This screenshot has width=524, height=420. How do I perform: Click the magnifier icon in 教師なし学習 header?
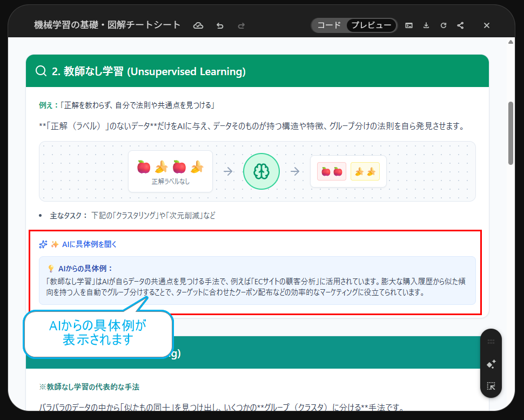41,71
